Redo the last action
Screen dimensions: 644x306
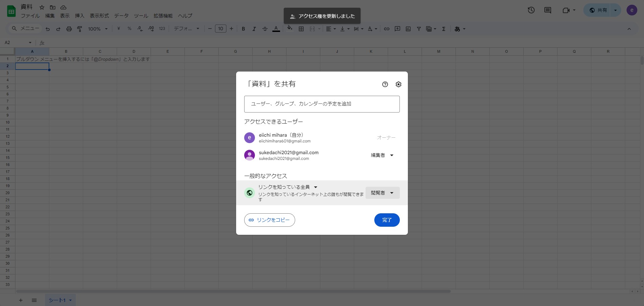(58, 29)
